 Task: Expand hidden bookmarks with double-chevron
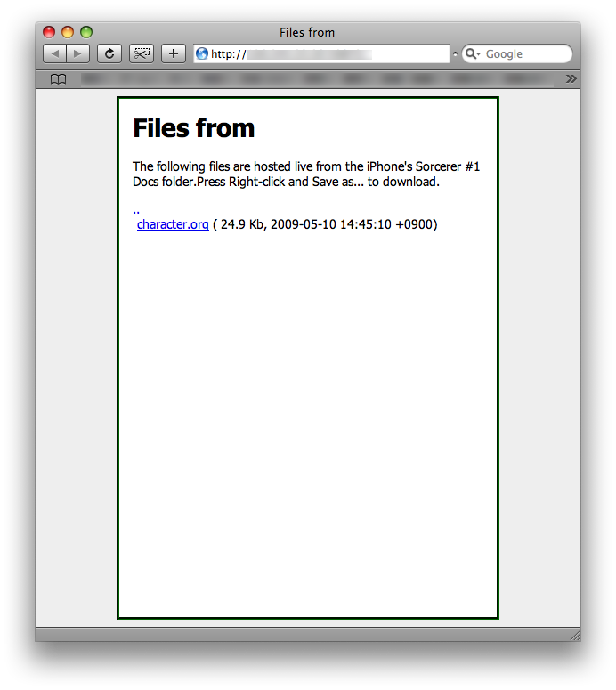point(571,78)
